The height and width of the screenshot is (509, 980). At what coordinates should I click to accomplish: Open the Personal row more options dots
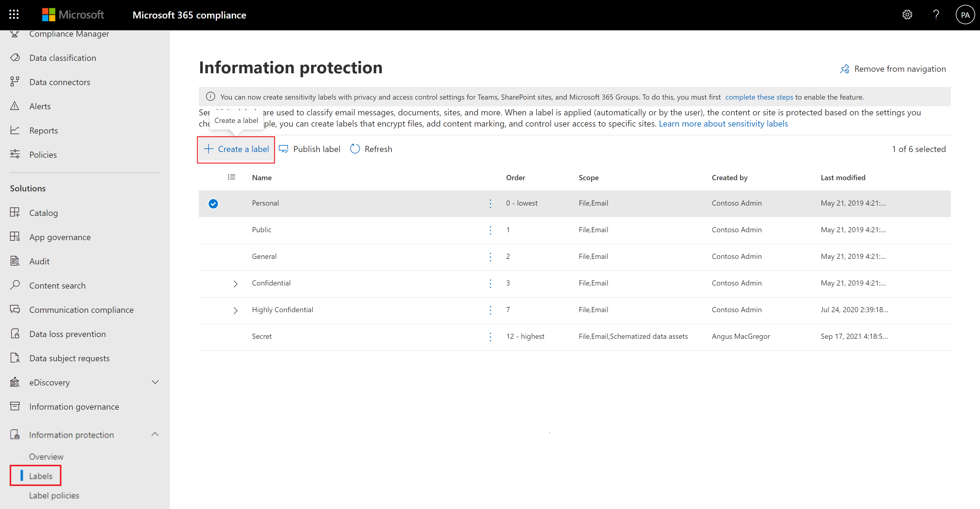click(490, 204)
